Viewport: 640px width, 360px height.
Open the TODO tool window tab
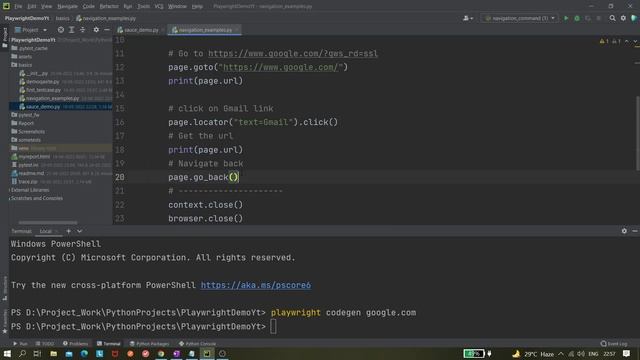(x=45, y=344)
